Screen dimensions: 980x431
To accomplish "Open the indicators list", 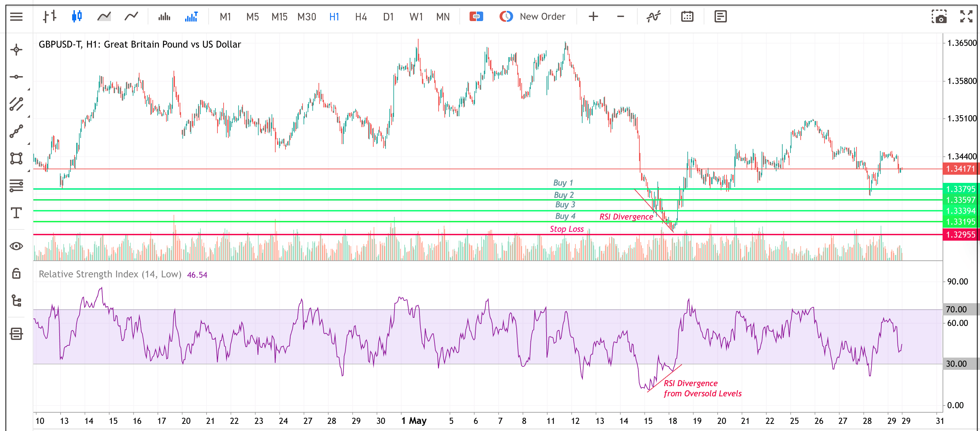I will [654, 17].
